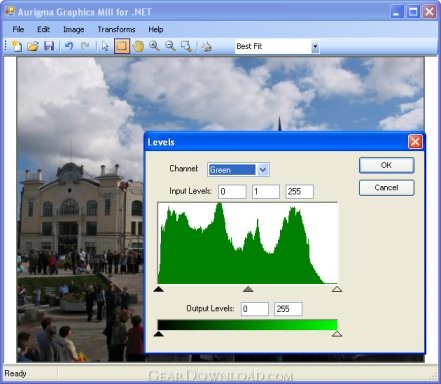
Task: Select the arrow pointer tool
Action: [x=105, y=46]
